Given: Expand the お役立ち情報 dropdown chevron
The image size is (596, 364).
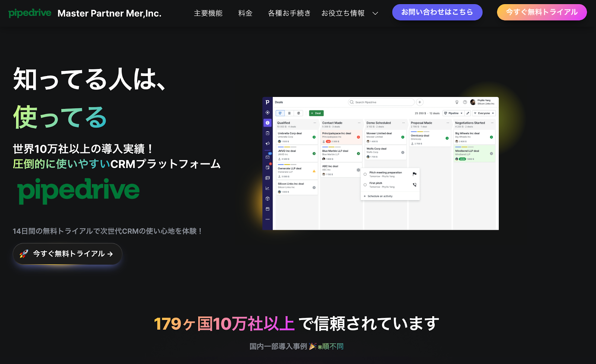Looking at the screenshot, I should point(375,13).
